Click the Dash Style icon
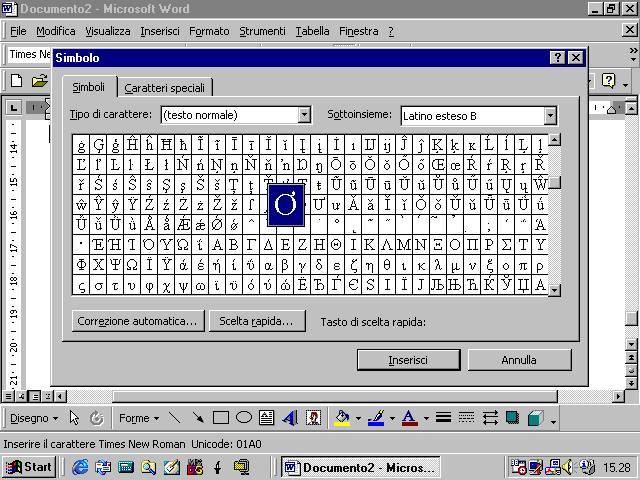 point(466,417)
